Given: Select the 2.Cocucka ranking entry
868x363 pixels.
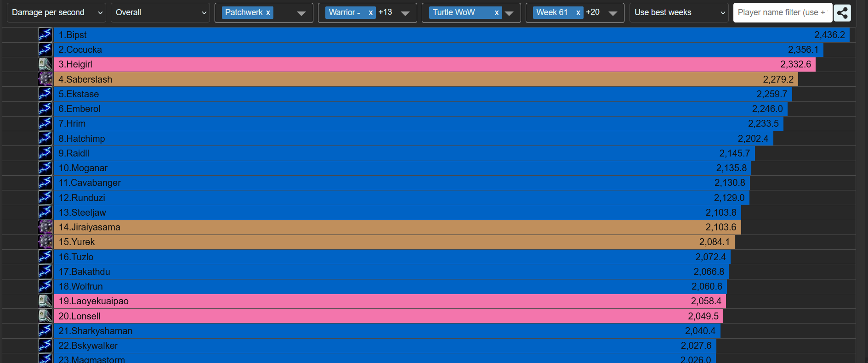Looking at the screenshot, I should click(439, 50).
